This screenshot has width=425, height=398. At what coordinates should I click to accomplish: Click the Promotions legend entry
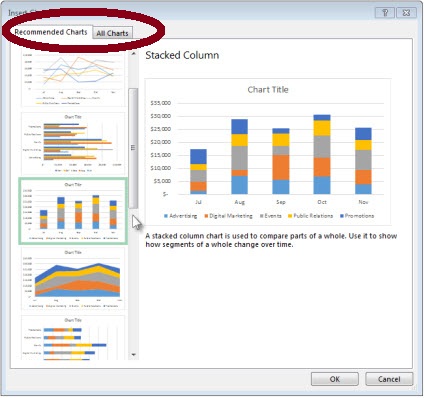(357, 216)
